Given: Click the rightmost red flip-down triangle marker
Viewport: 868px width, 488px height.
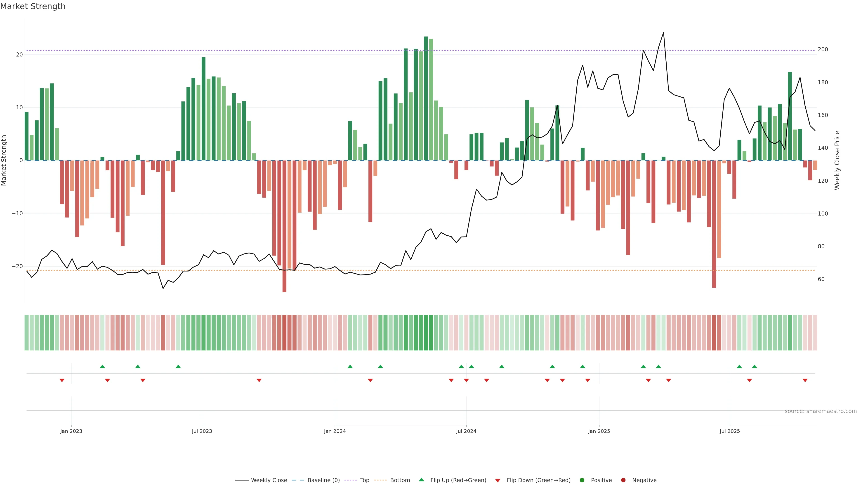Looking at the screenshot, I should [805, 380].
